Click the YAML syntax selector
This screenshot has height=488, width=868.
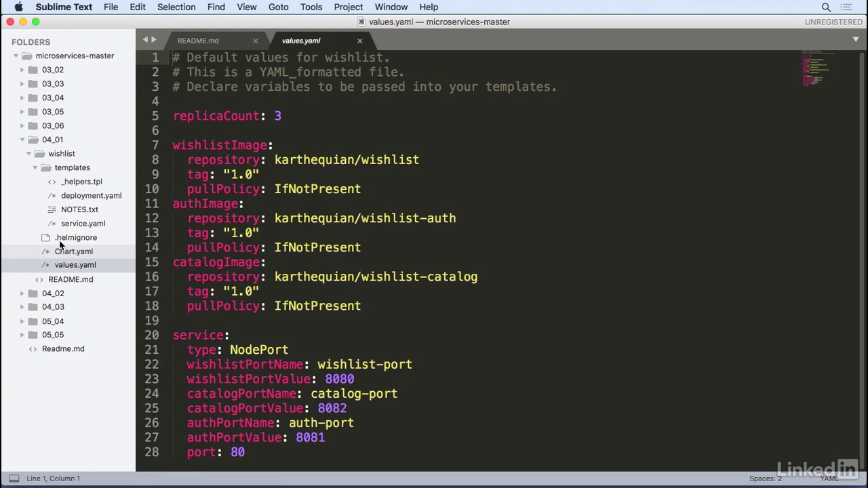[x=829, y=479]
